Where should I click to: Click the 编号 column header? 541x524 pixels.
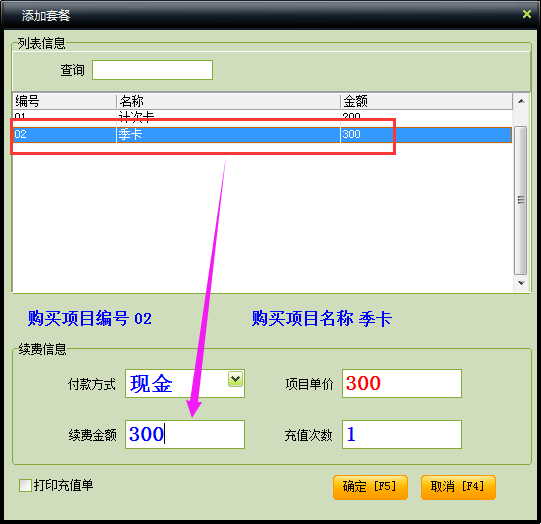[65, 101]
